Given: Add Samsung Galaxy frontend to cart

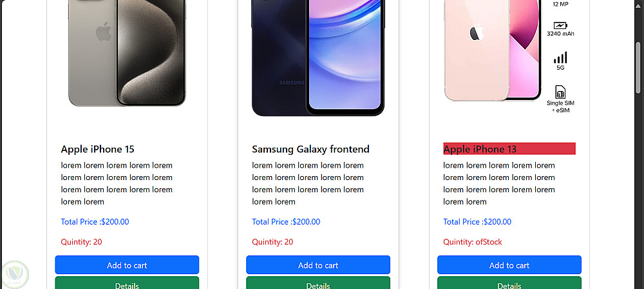Looking at the screenshot, I should point(318,265).
